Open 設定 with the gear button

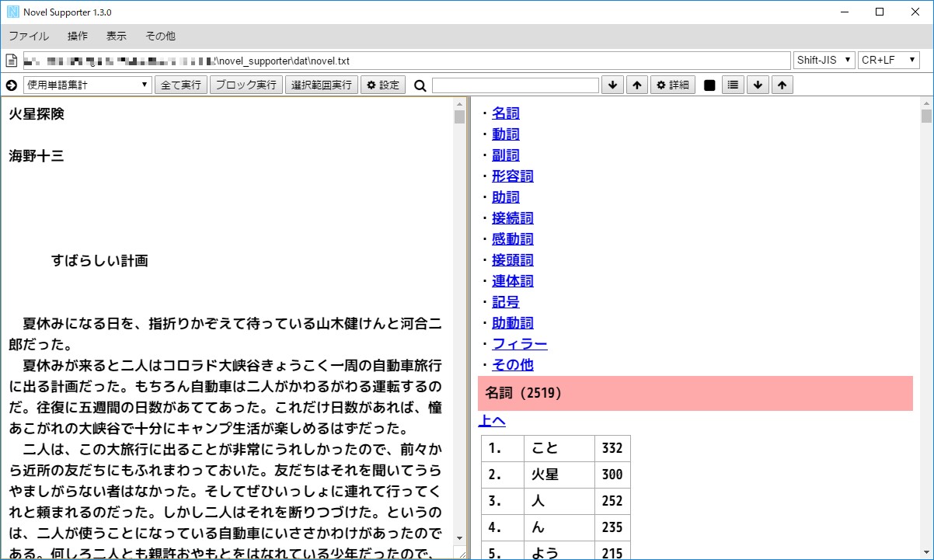(x=384, y=84)
